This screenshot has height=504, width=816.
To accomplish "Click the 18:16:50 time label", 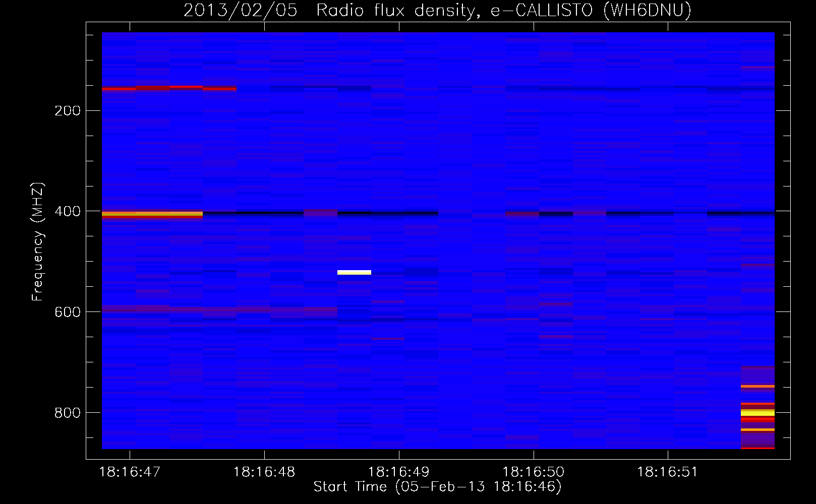I will 534,472.
